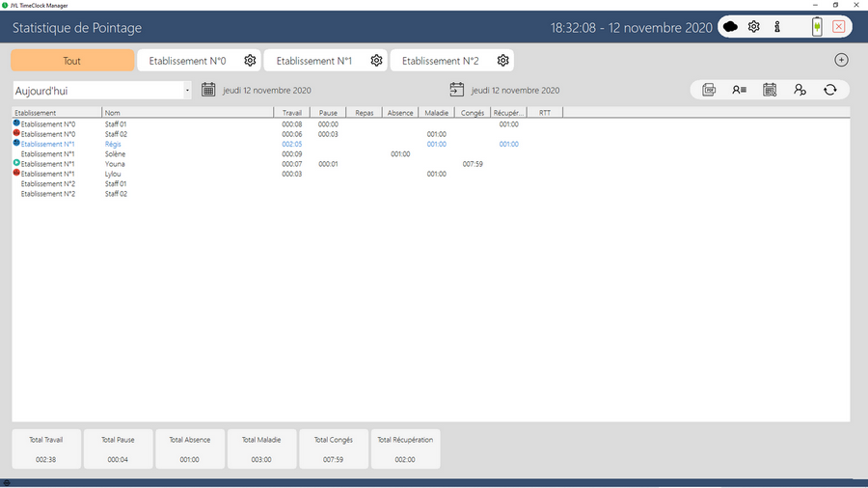Open application settings gear in header
The width and height of the screenshot is (868, 488).
click(753, 27)
